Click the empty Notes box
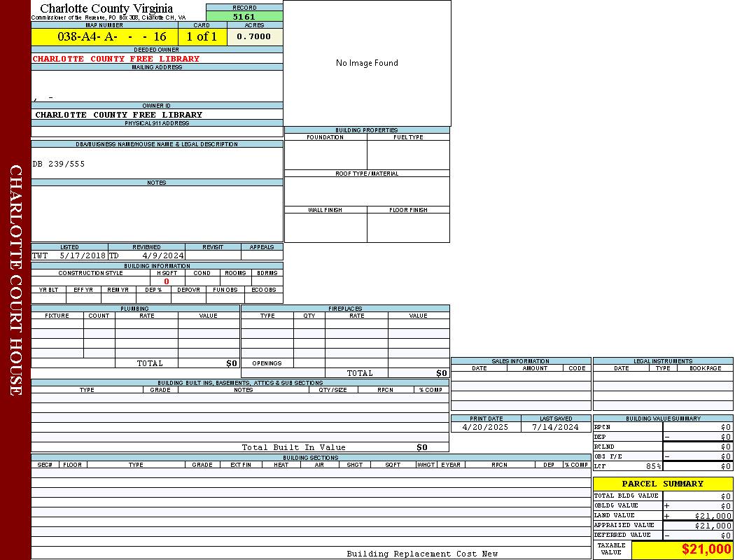The width and height of the screenshot is (735, 560). click(x=157, y=213)
